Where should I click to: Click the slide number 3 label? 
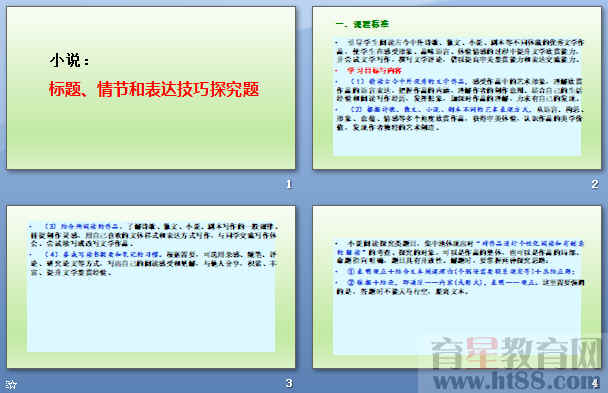[289, 383]
